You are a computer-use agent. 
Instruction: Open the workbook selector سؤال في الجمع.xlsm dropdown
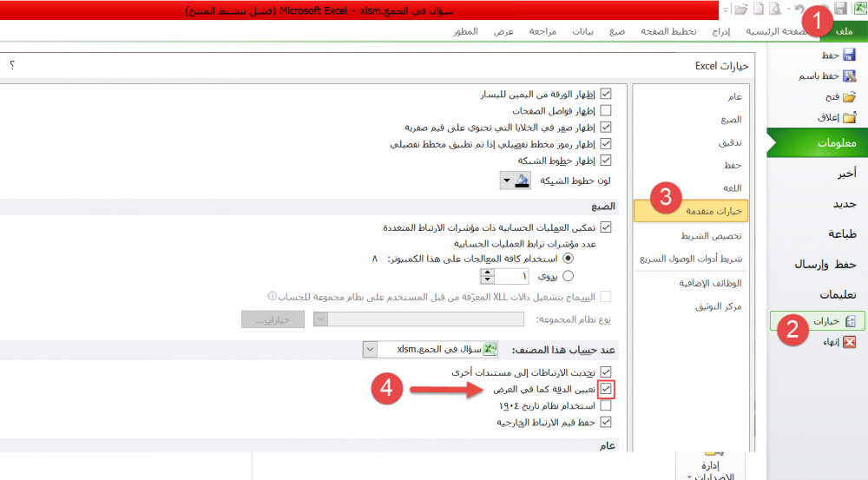click(x=370, y=349)
